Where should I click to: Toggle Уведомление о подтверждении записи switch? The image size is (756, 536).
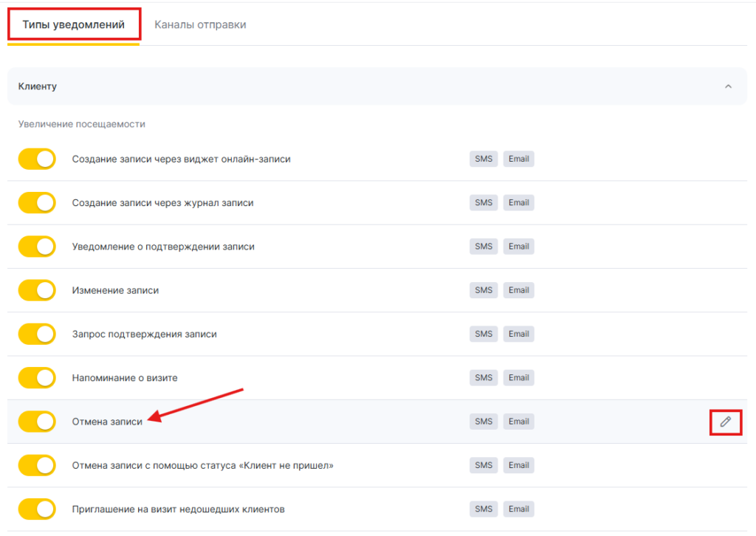[x=37, y=247]
